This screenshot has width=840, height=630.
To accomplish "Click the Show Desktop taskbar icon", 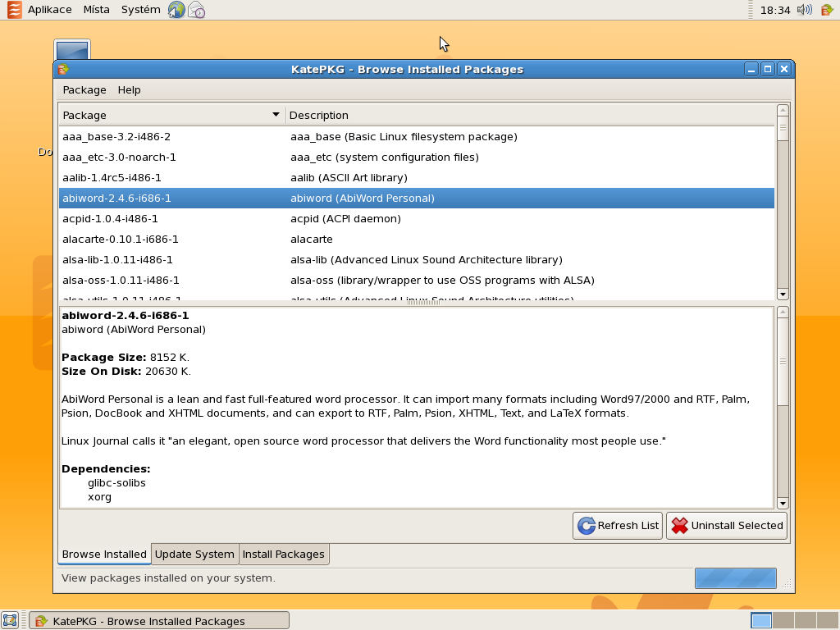I will tap(10, 620).
